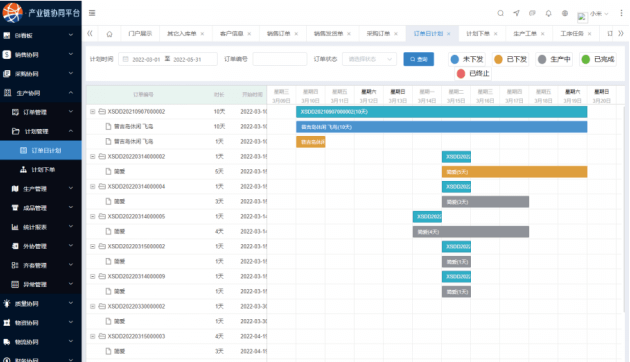Viewport: 630px width, 362px height.
Task: Collapse tree row XSDD20220314000005
Action: [92, 217]
